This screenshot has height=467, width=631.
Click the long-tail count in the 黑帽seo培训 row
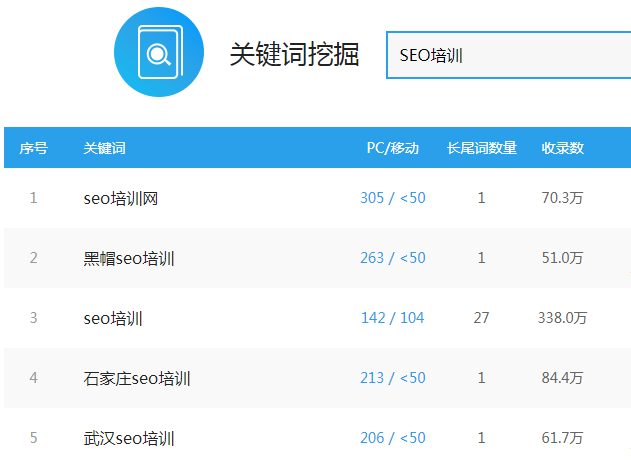pos(481,258)
